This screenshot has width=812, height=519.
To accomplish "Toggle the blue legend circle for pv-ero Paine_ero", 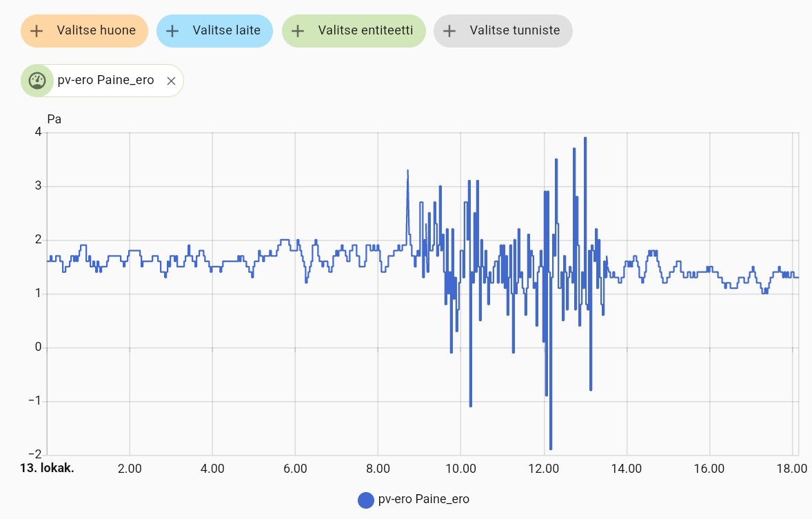I will (x=366, y=500).
